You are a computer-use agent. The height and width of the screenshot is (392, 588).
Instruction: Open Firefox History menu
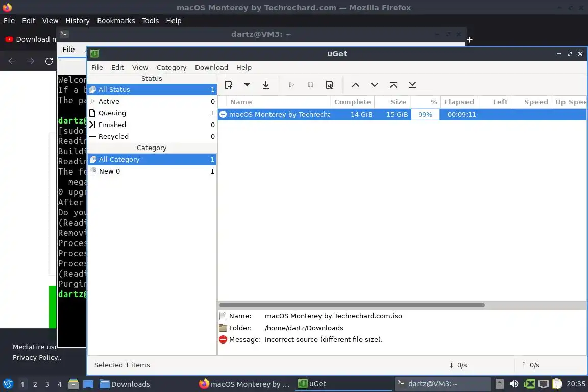coord(78,21)
